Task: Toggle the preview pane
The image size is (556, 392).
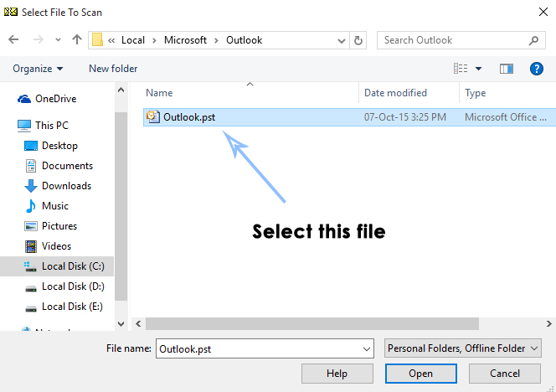Action: click(507, 69)
